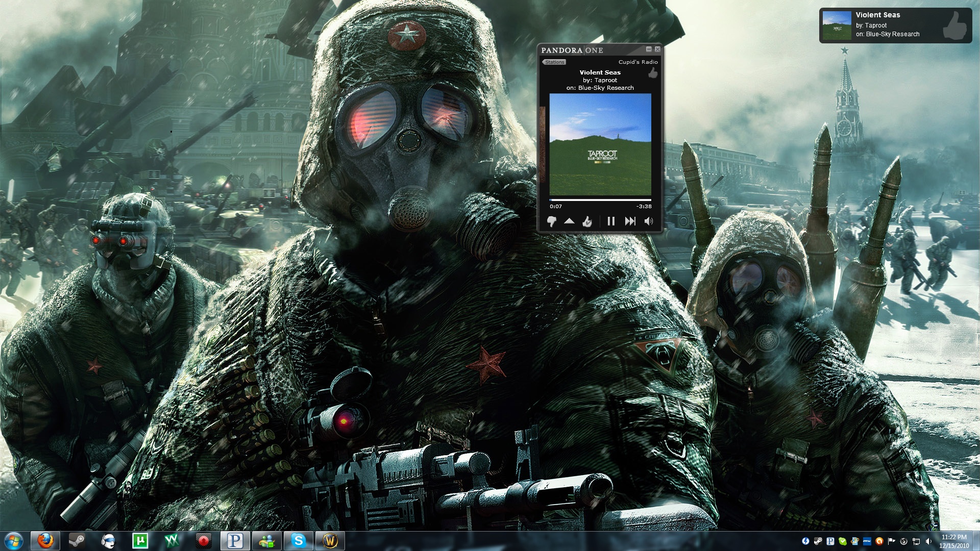The height and width of the screenshot is (551, 980).
Task: Click the thumb icon beside Violent Seas title
Action: 653,73
